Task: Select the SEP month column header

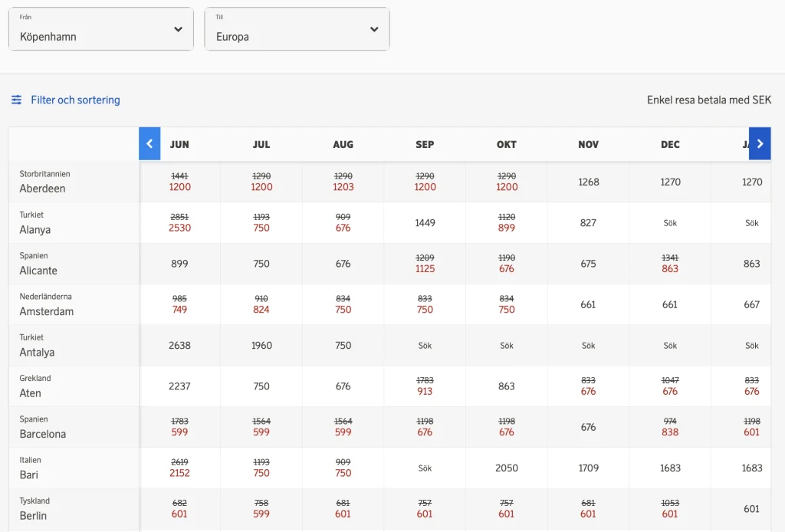Action: (425, 144)
